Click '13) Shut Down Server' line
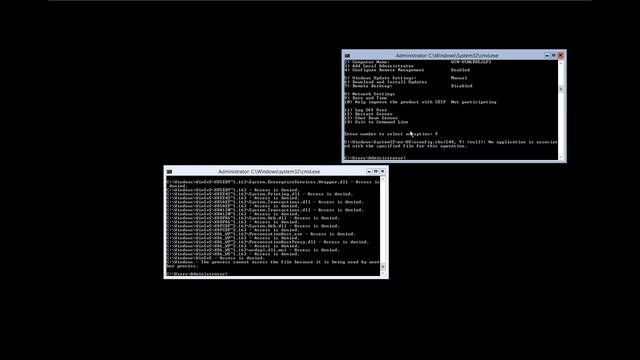Viewport: 640px width, 360px height. pyautogui.click(x=371, y=118)
